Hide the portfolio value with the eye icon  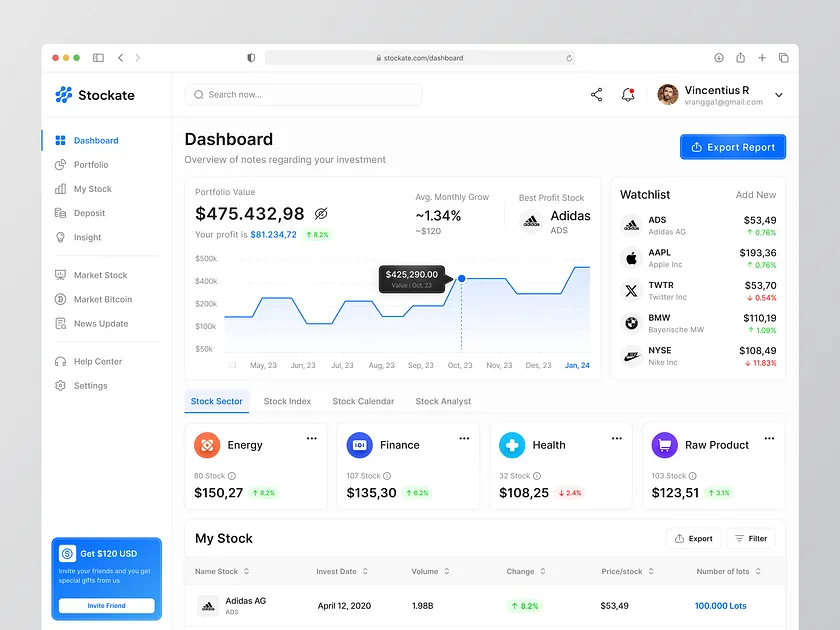tap(320, 213)
